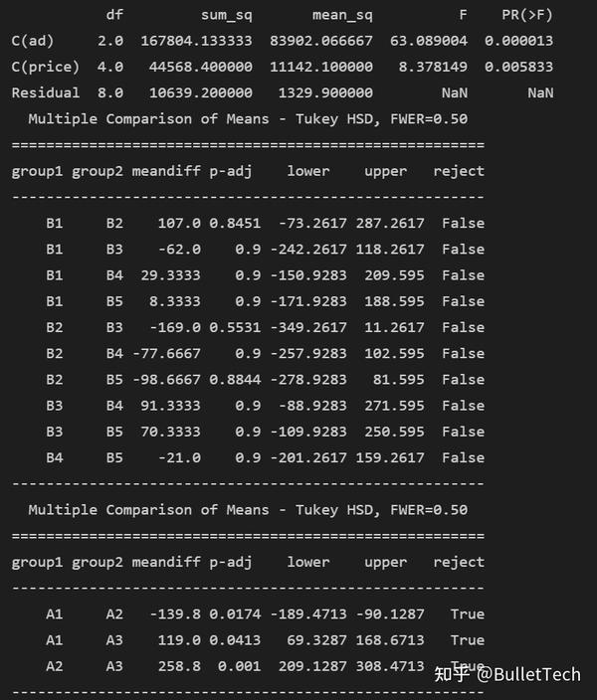Image resolution: width=597 pixels, height=700 pixels.
Task: Click the PR(>F) column header
Action: pyautogui.click(x=527, y=15)
